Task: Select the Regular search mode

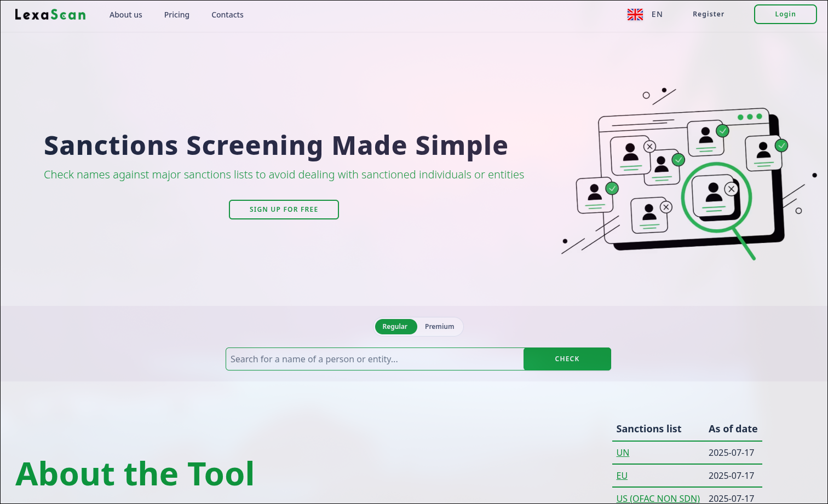Action: [x=395, y=327]
